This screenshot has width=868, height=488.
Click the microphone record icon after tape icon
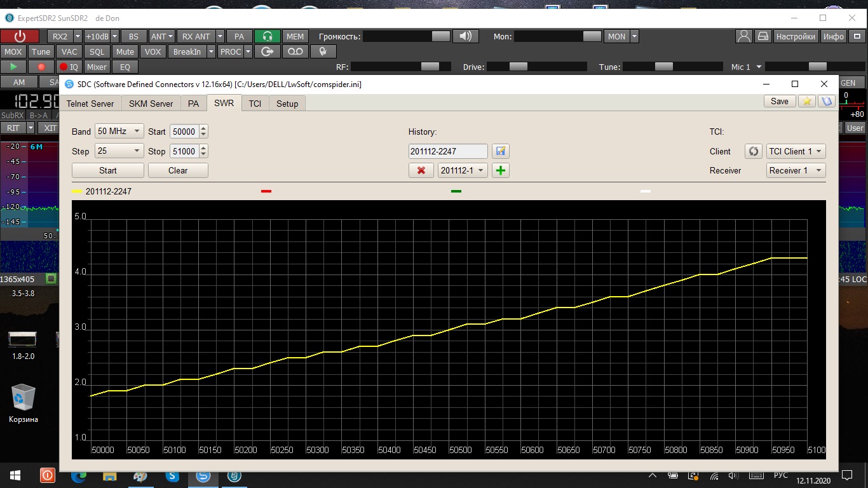click(323, 51)
